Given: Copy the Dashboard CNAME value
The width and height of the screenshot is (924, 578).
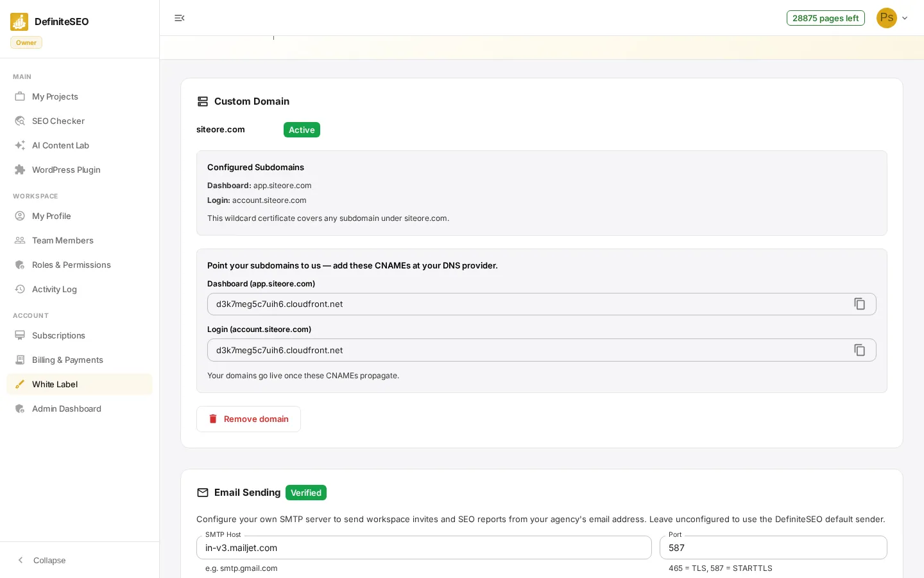Looking at the screenshot, I should click(x=860, y=304).
